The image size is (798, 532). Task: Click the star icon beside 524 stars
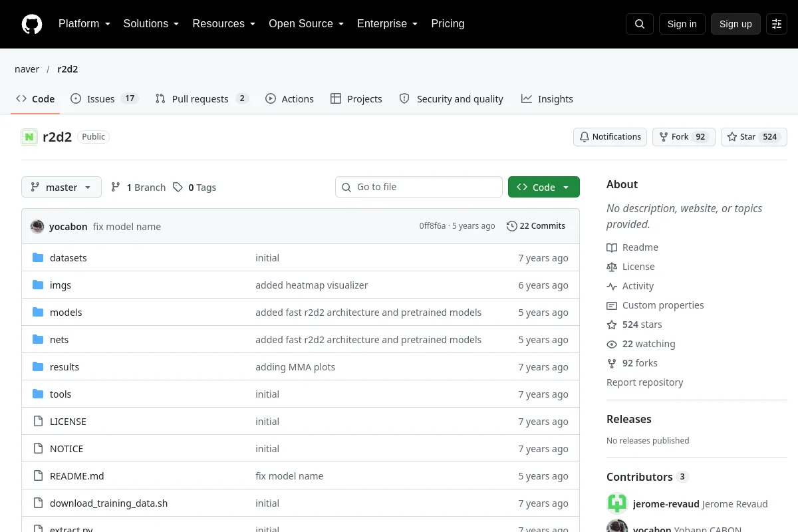[612, 325]
